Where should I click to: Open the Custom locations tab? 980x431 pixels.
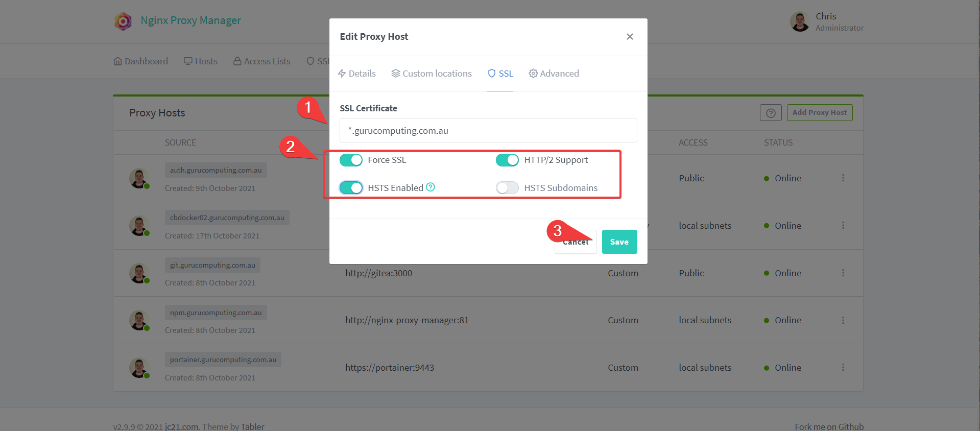click(432, 74)
